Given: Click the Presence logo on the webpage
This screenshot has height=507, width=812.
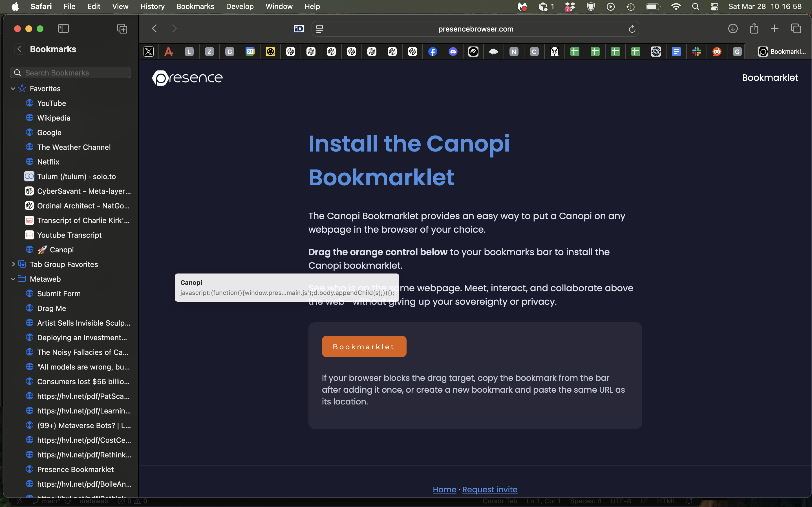Looking at the screenshot, I should pos(187,78).
